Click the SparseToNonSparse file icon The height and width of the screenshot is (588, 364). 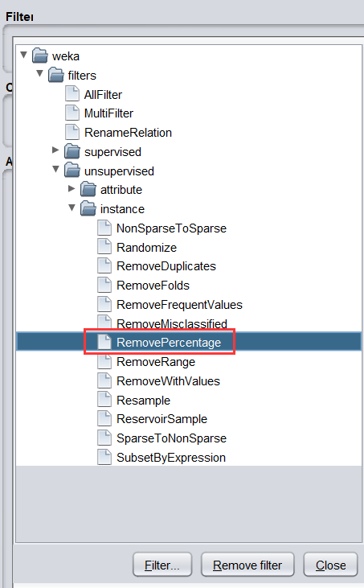(x=104, y=438)
